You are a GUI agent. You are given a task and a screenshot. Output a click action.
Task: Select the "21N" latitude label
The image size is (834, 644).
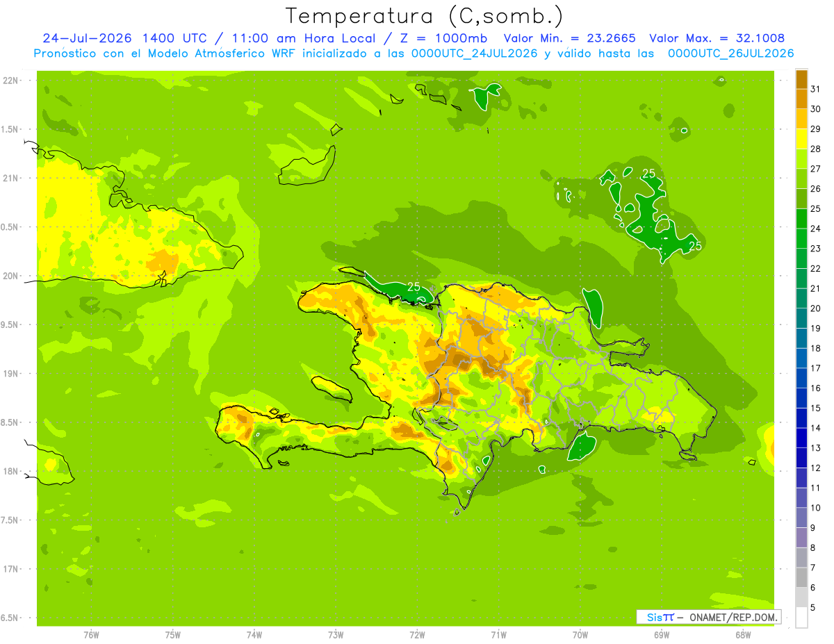tap(11, 178)
